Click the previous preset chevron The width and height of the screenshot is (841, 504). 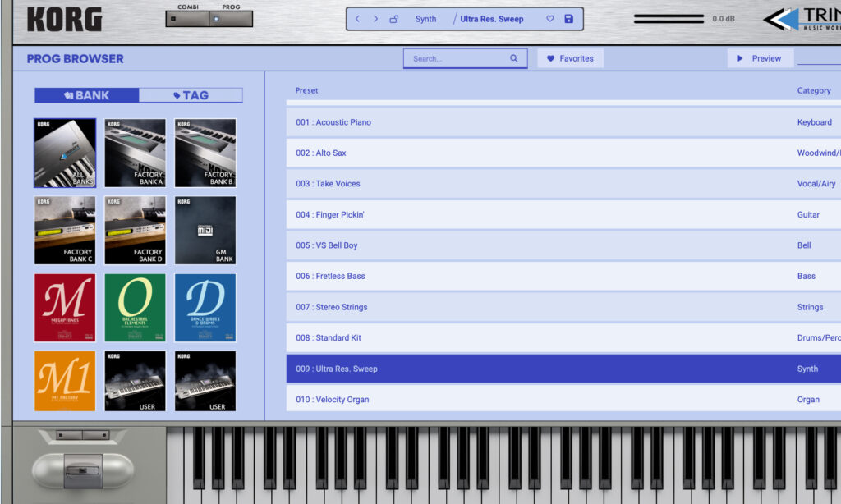coord(356,18)
